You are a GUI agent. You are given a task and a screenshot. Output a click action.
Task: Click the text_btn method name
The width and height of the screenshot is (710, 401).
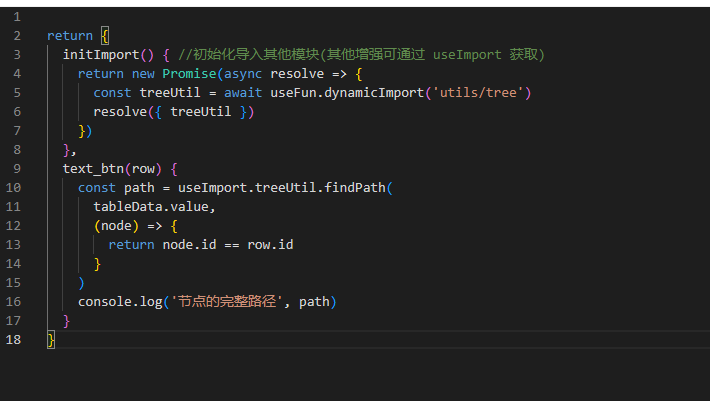click(93, 169)
